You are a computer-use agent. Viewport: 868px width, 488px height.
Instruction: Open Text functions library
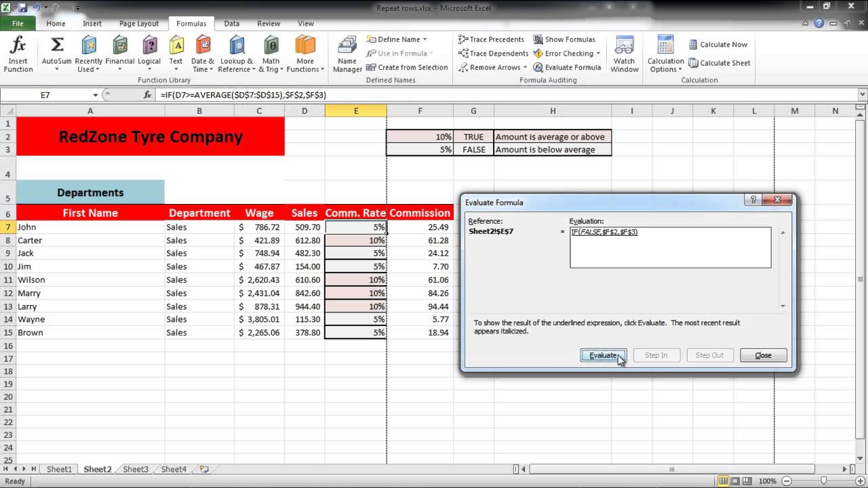tap(176, 54)
